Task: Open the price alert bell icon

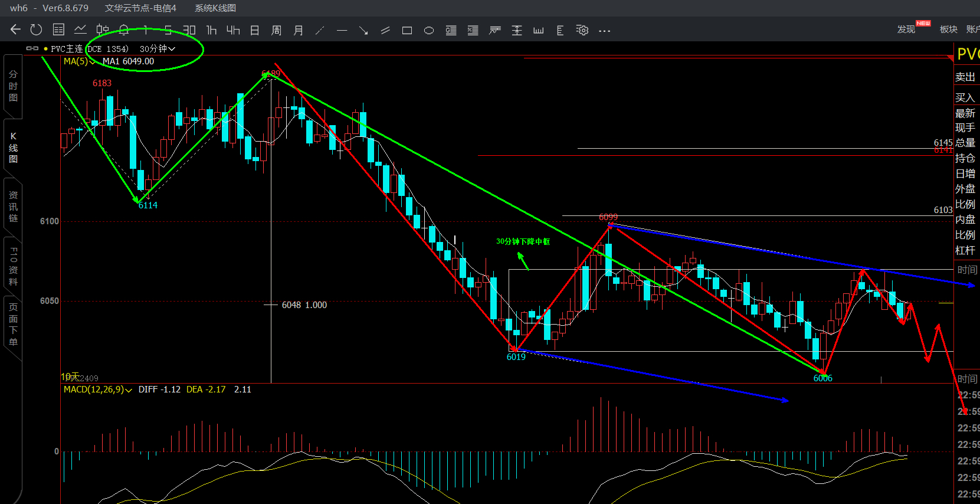Action: 124,30
